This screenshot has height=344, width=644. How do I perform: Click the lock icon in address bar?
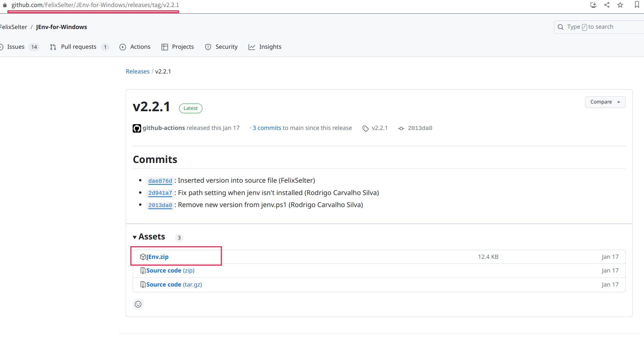[x=5, y=5]
